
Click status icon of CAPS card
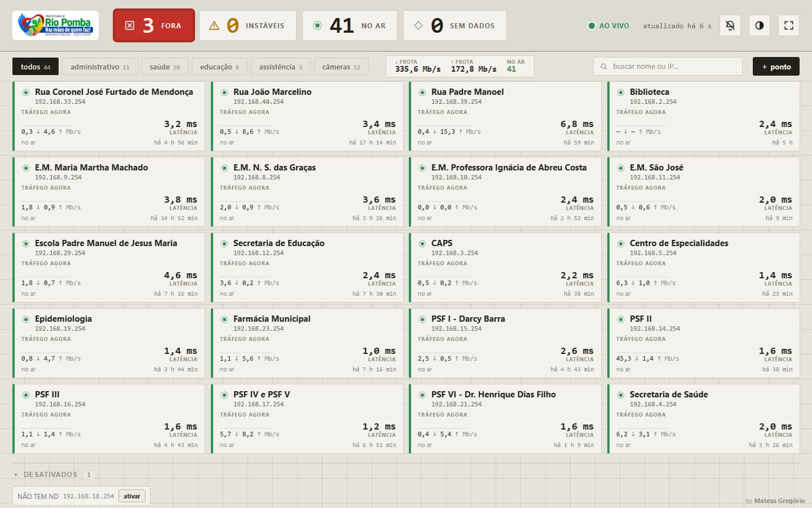coord(422,244)
